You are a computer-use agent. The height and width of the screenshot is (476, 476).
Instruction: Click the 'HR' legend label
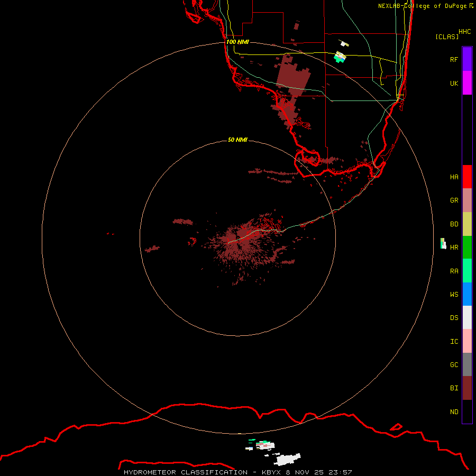click(454, 248)
